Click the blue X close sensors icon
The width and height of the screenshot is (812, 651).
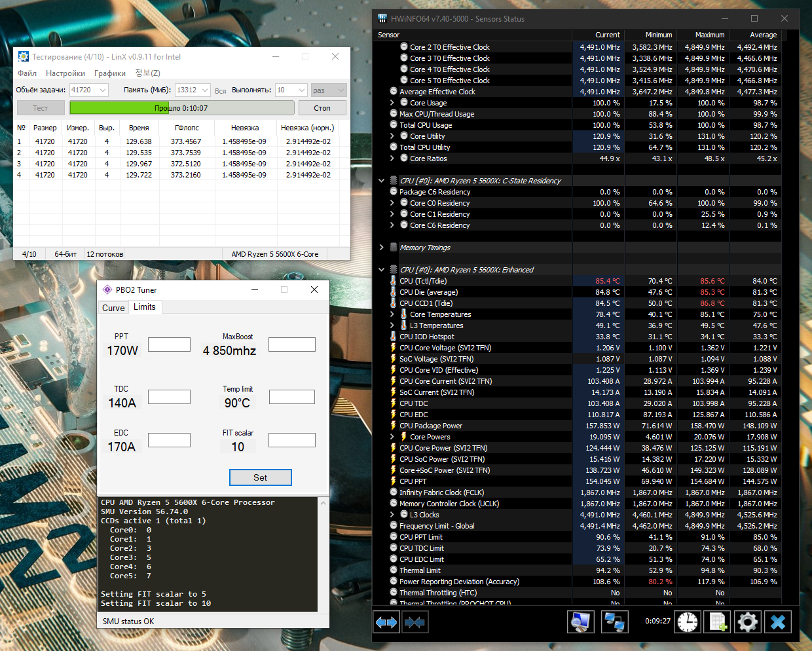point(778,622)
